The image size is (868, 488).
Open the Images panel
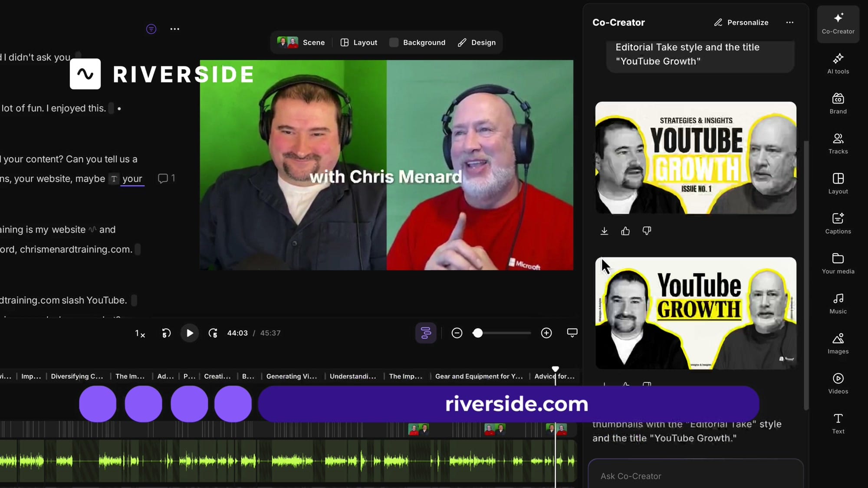tap(837, 344)
